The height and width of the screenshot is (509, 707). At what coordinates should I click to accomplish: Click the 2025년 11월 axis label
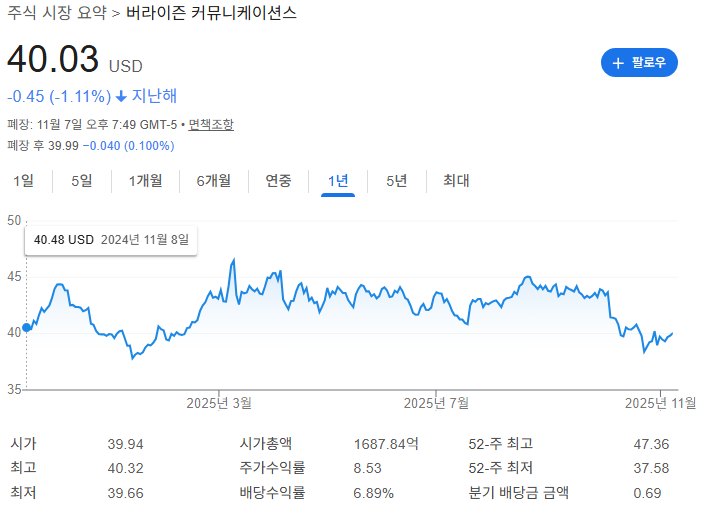point(661,403)
